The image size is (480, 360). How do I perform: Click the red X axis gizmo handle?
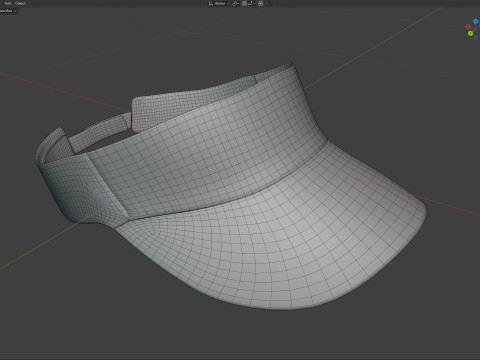468,27
